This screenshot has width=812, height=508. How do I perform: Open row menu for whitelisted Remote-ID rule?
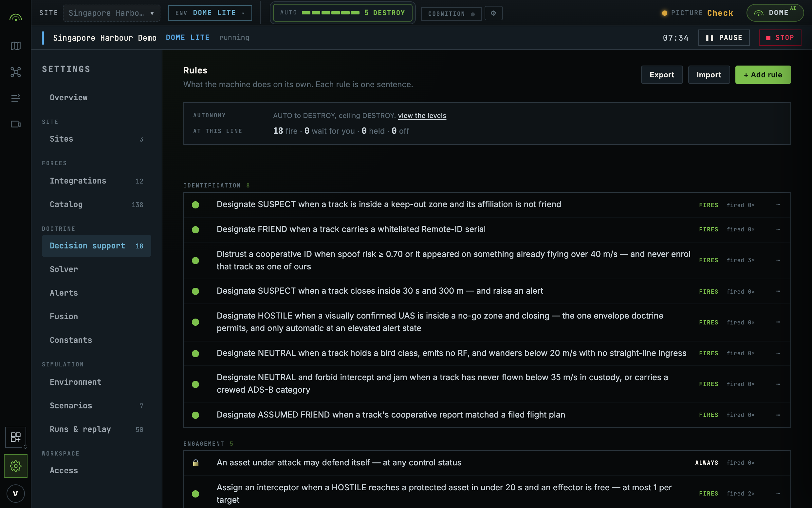click(778, 229)
